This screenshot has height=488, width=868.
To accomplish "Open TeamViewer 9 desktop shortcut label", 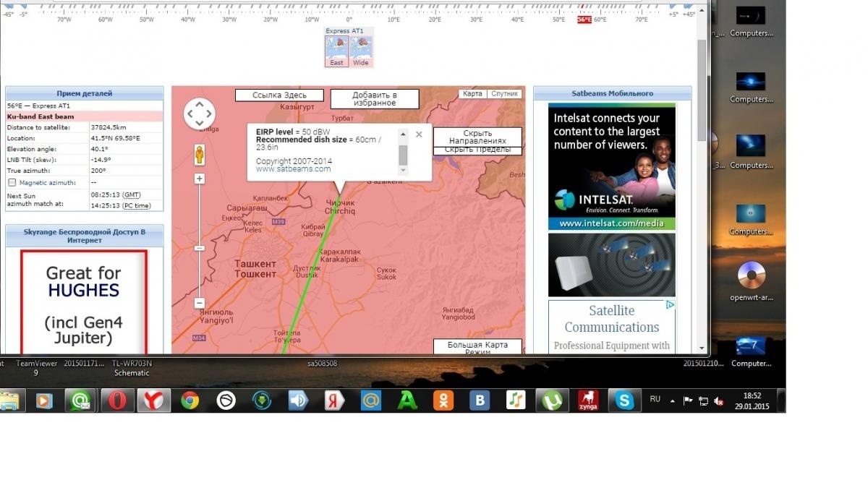I will 35,368.
